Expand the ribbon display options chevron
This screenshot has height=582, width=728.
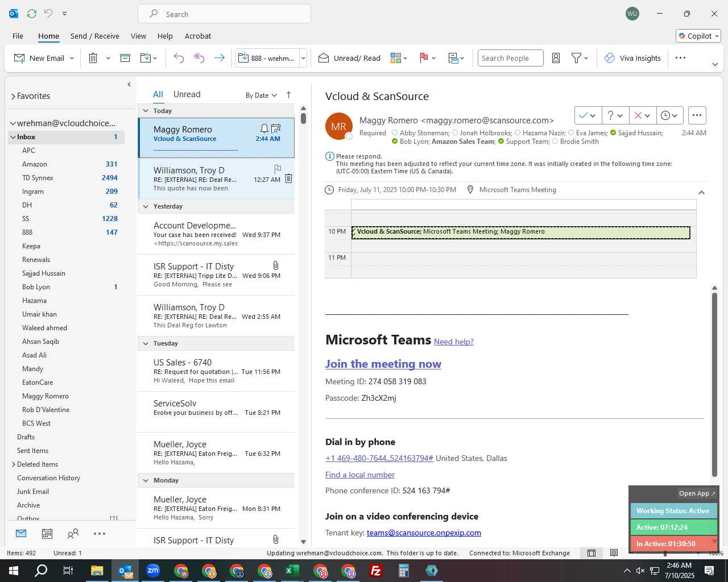(715, 64)
